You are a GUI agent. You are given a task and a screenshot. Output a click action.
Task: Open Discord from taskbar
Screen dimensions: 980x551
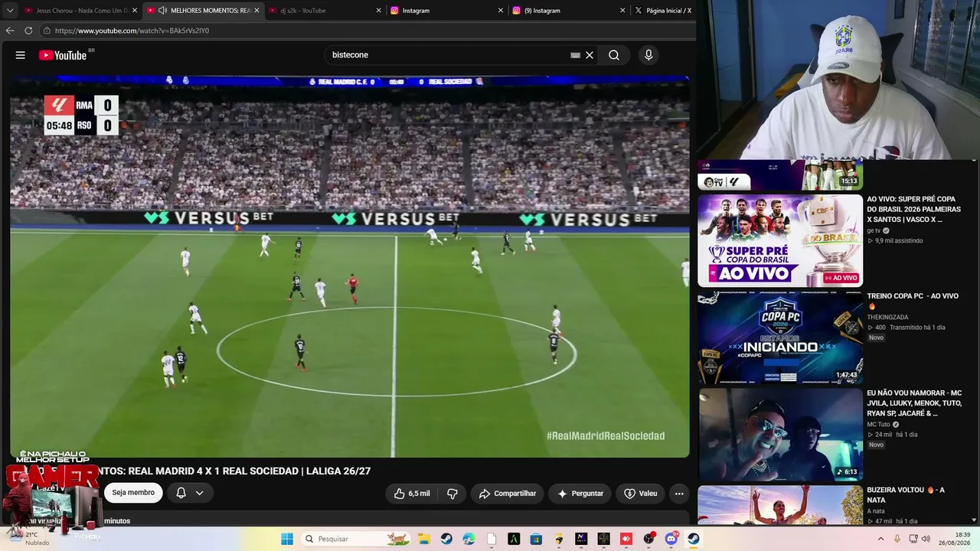click(x=671, y=539)
